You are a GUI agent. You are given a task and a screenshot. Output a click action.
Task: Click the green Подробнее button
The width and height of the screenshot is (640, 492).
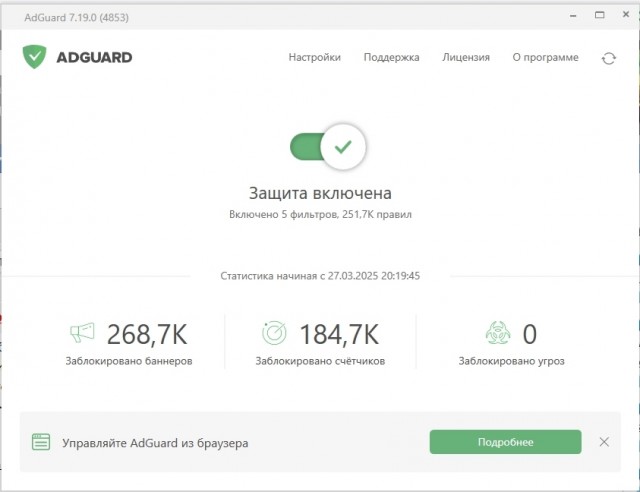point(505,442)
